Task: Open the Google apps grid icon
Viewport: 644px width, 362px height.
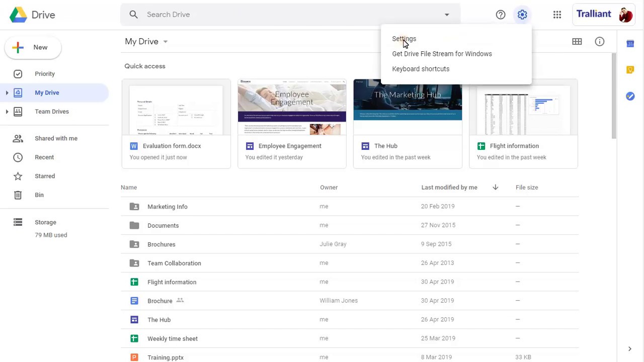Action: click(557, 15)
